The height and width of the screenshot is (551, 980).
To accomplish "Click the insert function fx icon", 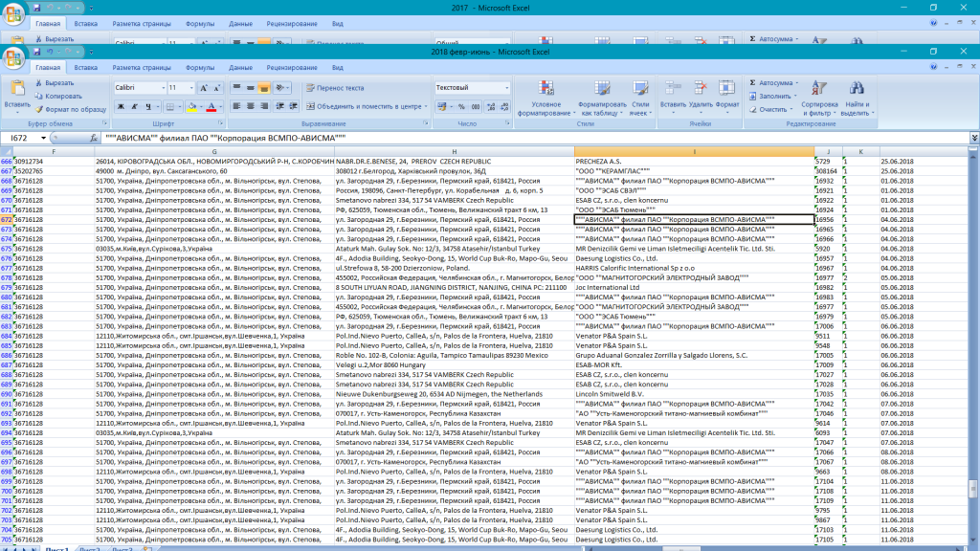I will click(x=93, y=139).
